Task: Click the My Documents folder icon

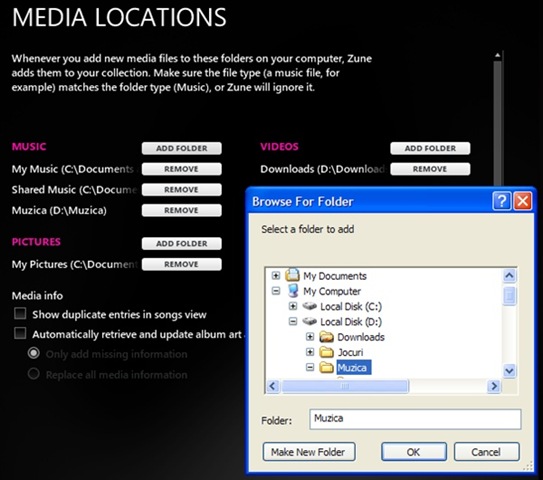Action: 292,275
